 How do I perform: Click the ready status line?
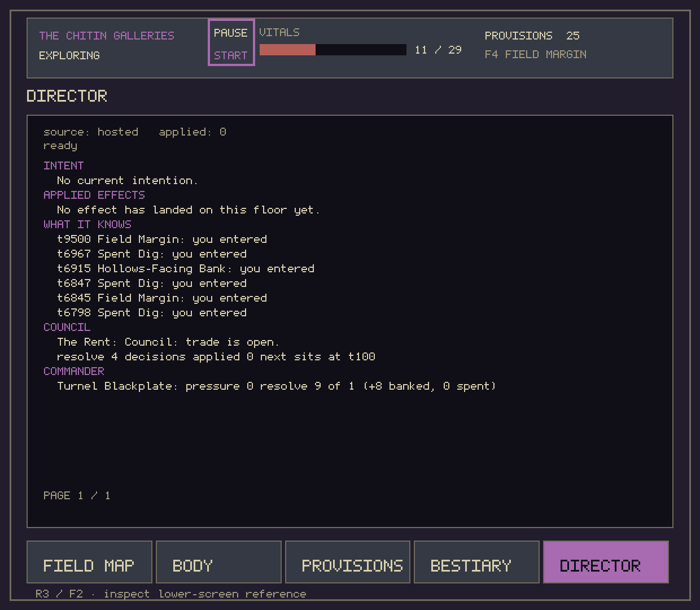(60, 146)
